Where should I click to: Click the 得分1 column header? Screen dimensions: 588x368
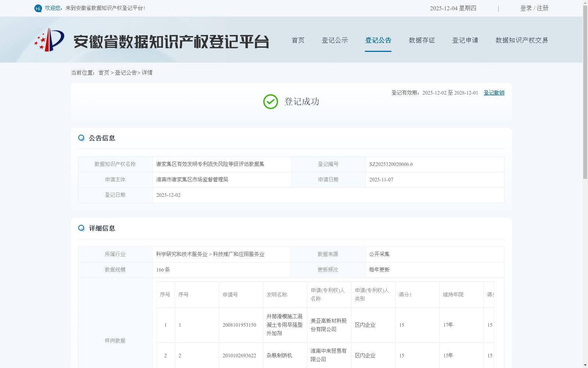[405, 295]
